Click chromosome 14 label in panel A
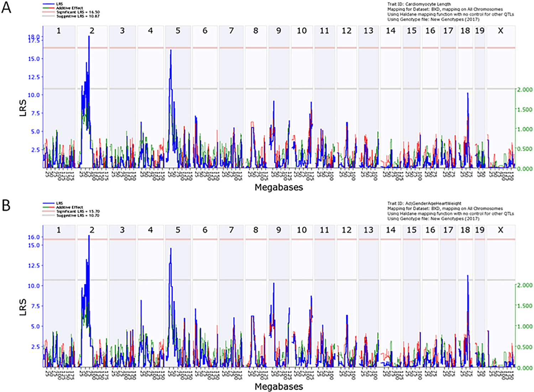This screenshot has height=392, width=534. [391, 31]
